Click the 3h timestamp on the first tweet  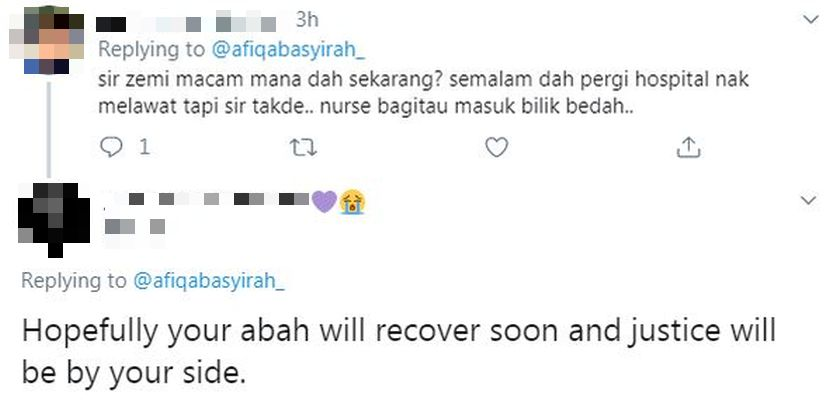pyautogui.click(x=307, y=20)
